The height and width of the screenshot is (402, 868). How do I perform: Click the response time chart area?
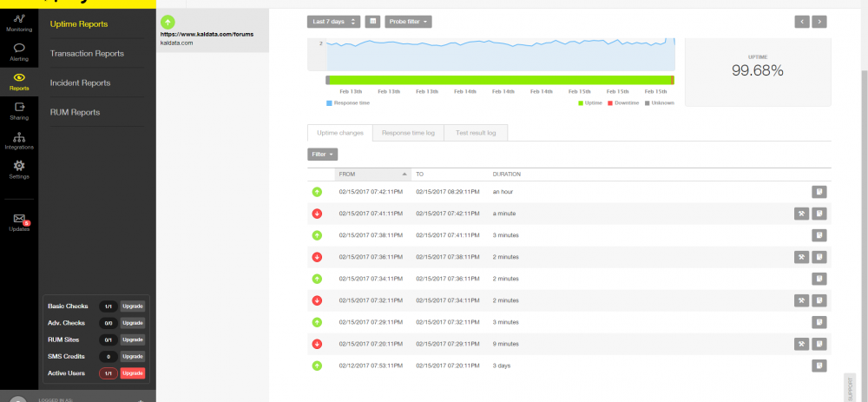501,54
